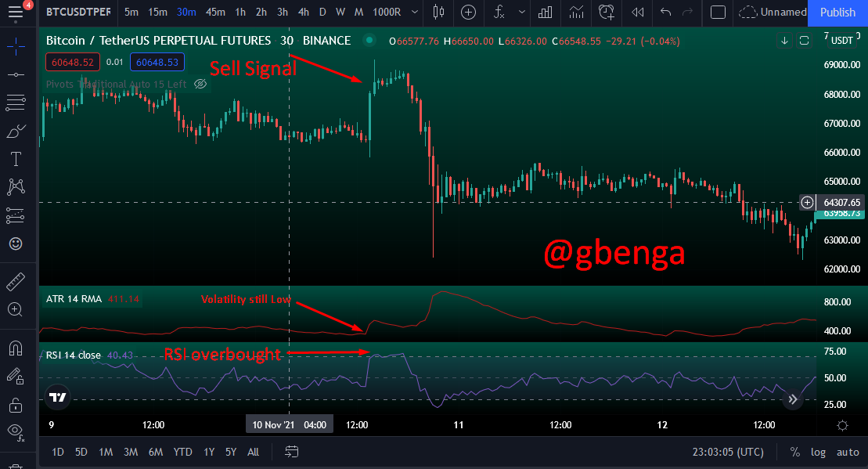Click the down arrow pane button
Viewport: 868px width, 469px height.
(784, 41)
